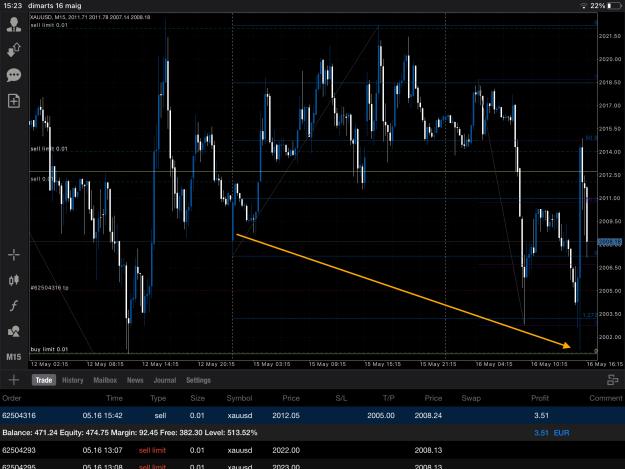Open the accounts profile icon
Screen dimensions: 625x469
point(14,25)
